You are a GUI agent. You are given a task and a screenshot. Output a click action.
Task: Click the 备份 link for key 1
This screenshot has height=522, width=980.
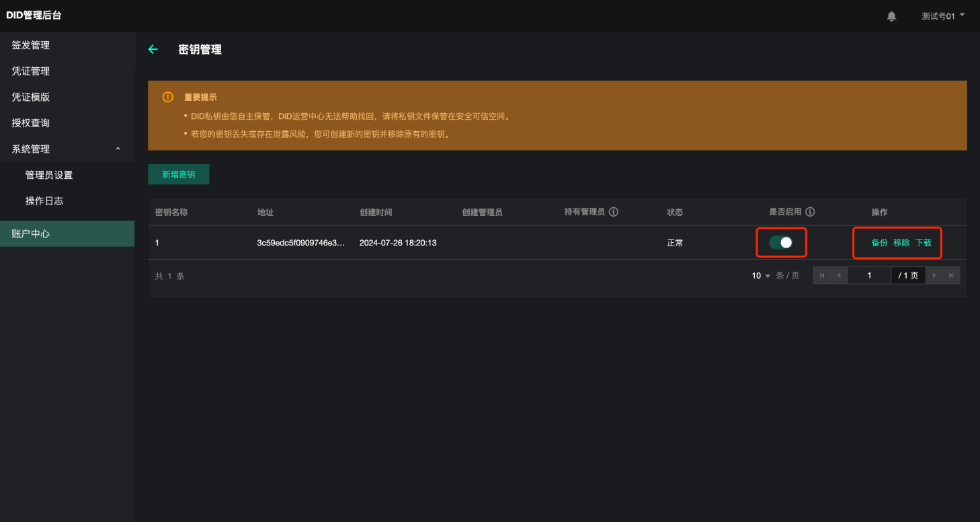click(x=879, y=243)
